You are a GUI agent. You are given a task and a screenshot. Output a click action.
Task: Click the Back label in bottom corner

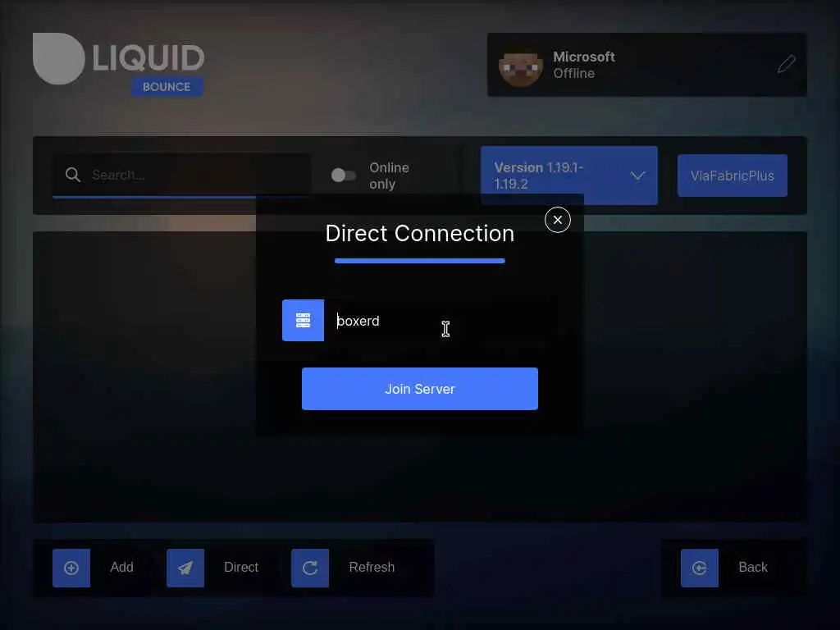pos(753,568)
